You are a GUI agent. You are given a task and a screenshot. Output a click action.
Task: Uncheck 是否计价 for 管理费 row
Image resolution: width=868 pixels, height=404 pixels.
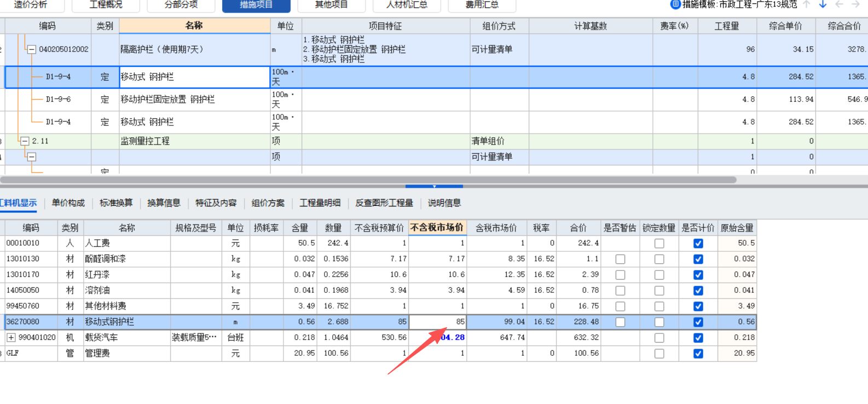pyautogui.click(x=698, y=354)
